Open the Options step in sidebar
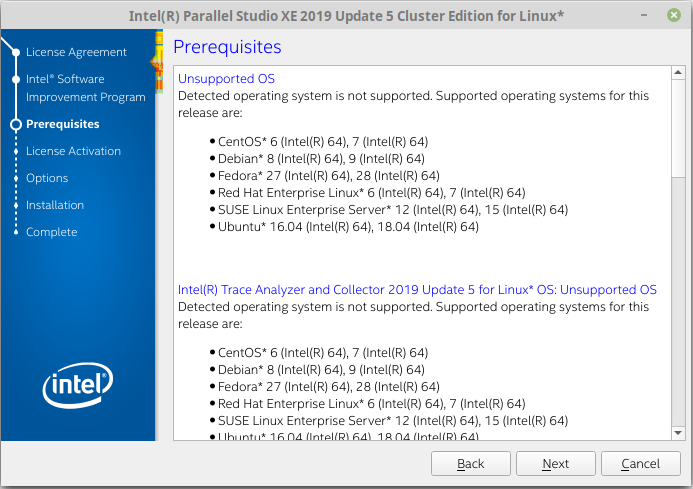Screen dimensions: 693x489 (47, 178)
